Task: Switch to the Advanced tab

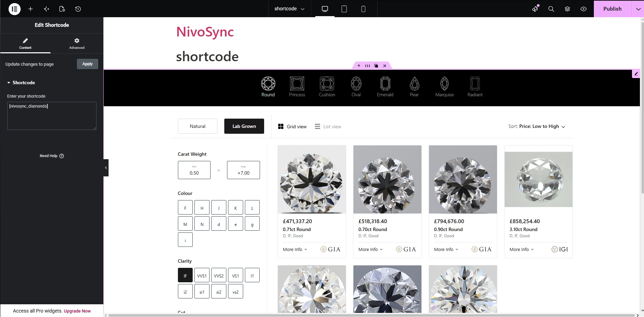Action: pyautogui.click(x=77, y=44)
